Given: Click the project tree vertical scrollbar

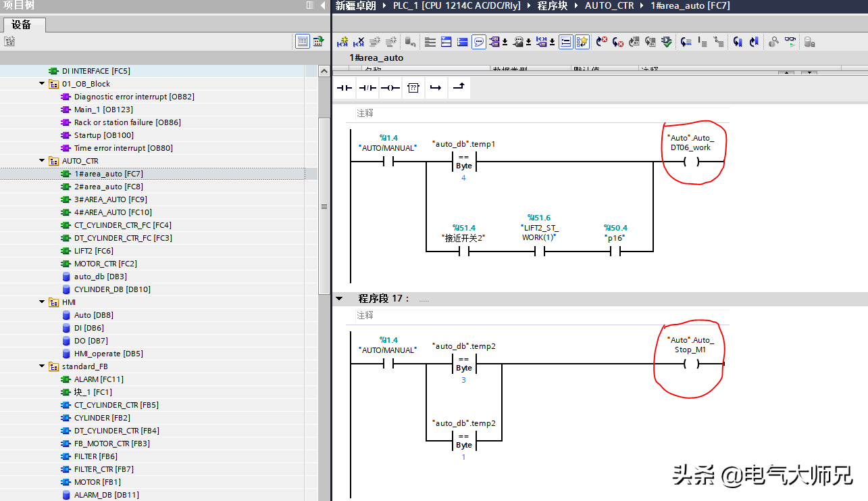Looking at the screenshot, I should tap(324, 207).
